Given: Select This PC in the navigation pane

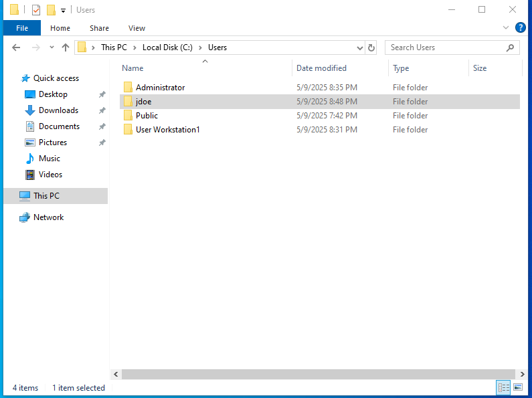Looking at the screenshot, I should coord(56,196).
